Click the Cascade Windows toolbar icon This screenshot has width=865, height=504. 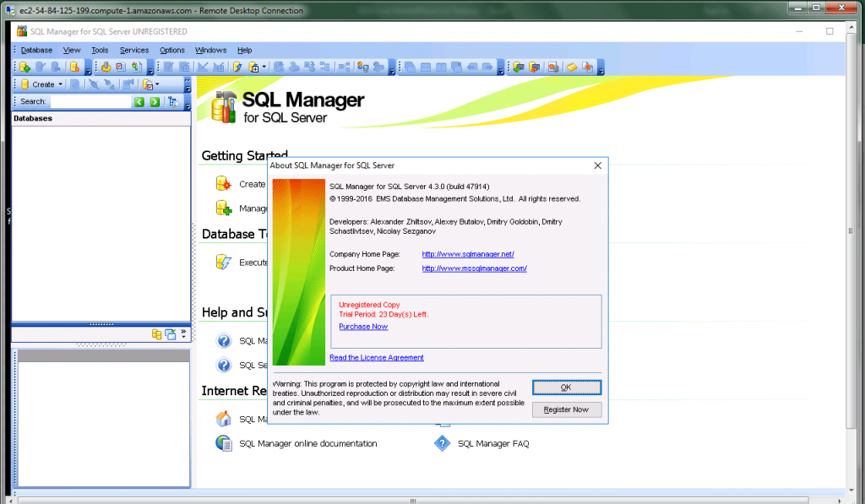[410, 67]
